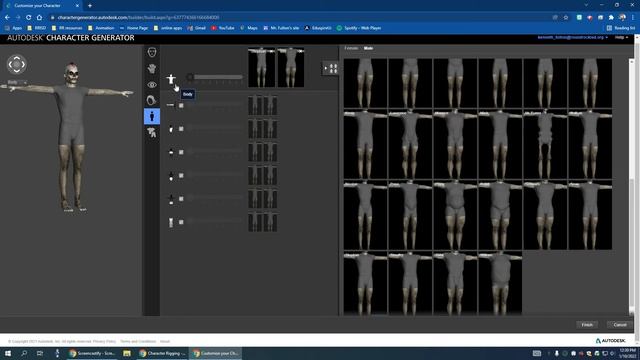Open the Gmail bookmark
Viewport: 640px width, 360px height.
click(x=196, y=28)
